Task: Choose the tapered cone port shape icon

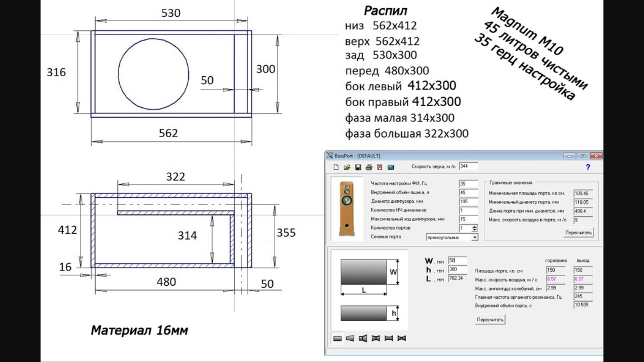Action: tap(350, 338)
